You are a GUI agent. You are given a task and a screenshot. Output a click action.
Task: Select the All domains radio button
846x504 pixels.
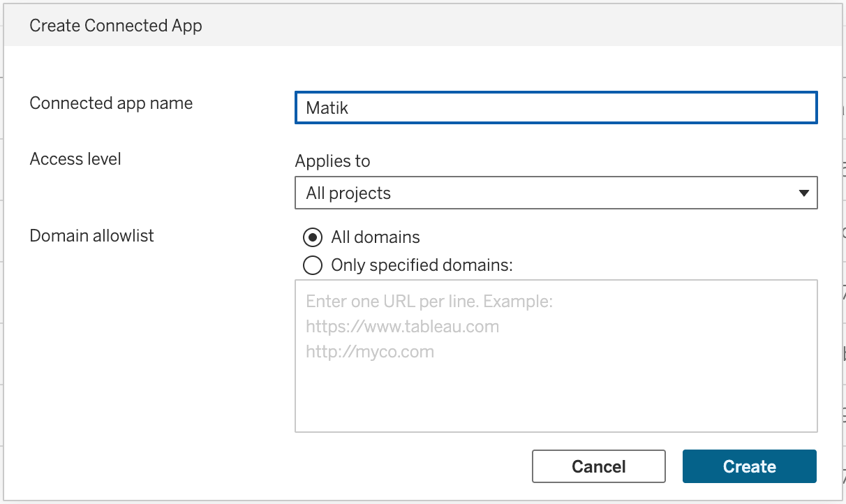[x=312, y=237]
